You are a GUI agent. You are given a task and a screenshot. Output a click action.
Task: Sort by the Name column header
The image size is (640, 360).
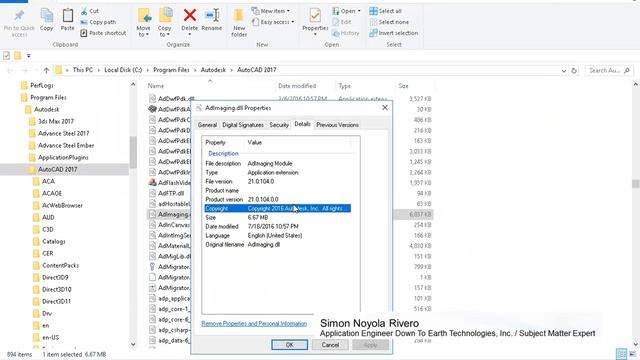point(156,86)
